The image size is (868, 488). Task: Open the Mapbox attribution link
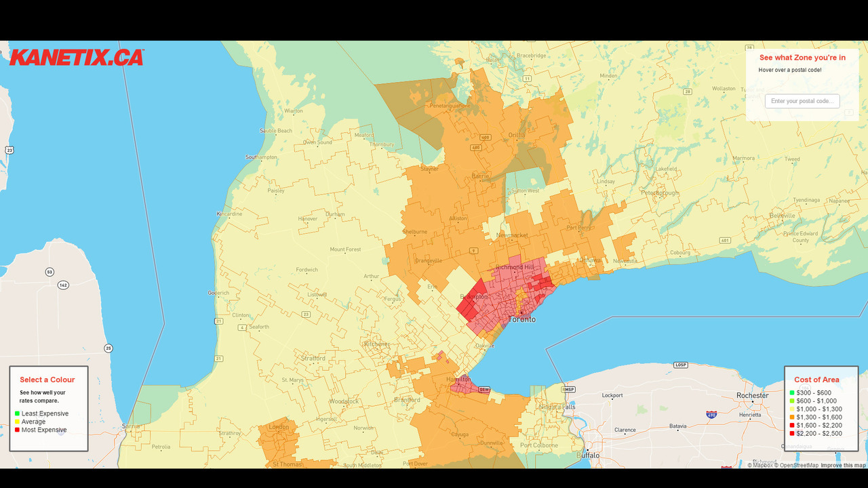[x=759, y=465]
